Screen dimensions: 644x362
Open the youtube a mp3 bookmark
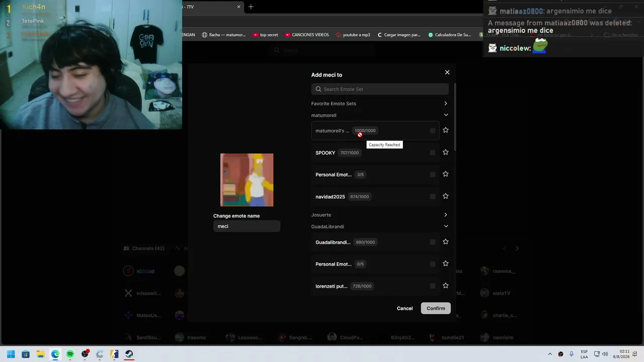(353, 35)
